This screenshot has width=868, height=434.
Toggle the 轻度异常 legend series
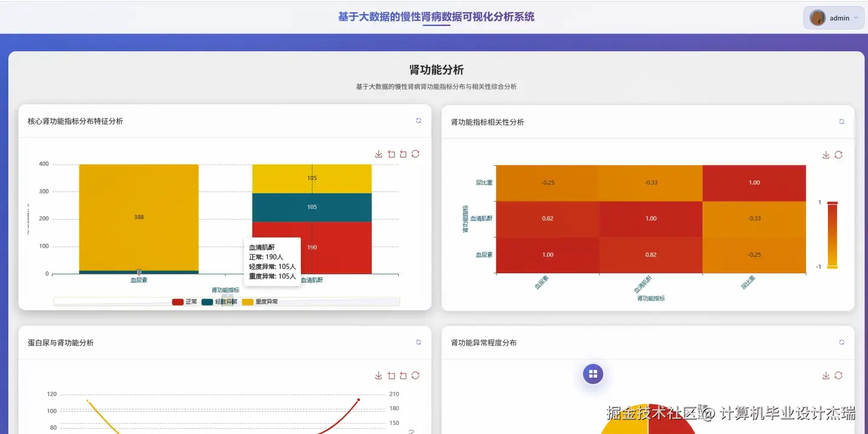point(219,302)
